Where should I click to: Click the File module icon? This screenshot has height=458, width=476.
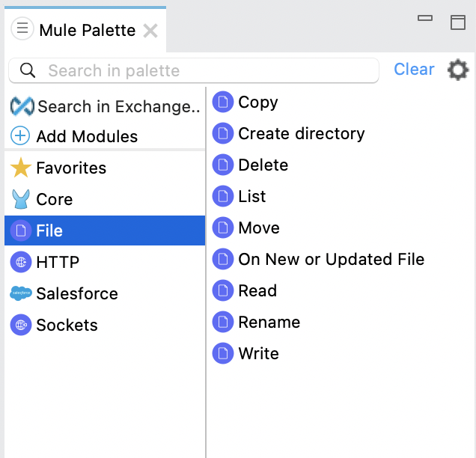(21, 230)
